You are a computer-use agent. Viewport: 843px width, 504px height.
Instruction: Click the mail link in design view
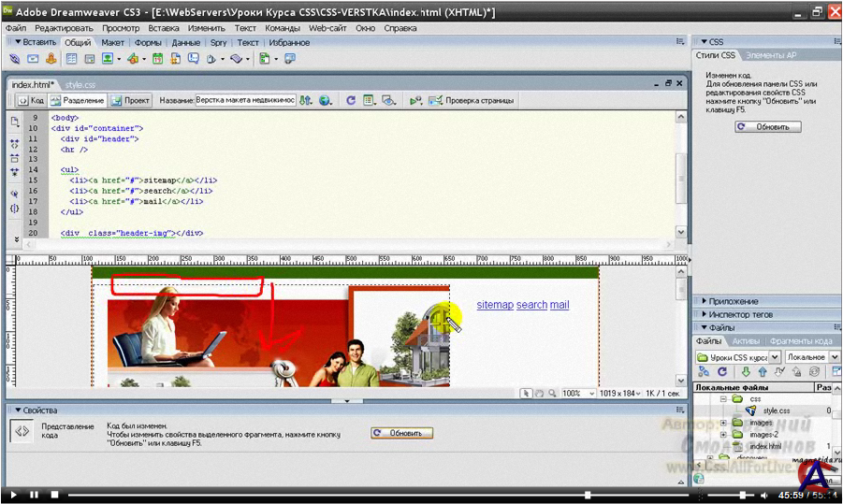click(x=560, y=305)
